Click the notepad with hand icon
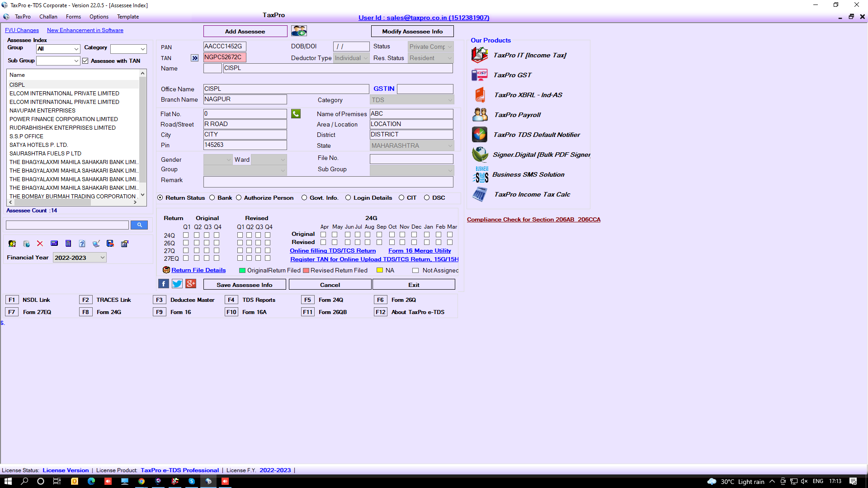Screen dimensions: 868x488 tap(125, 244)
